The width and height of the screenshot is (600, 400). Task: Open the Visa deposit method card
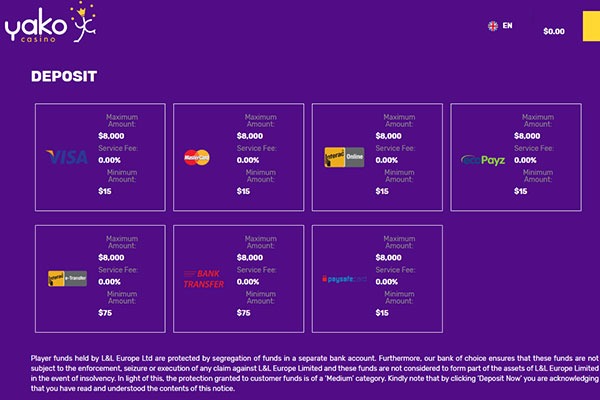pos(100,157)
